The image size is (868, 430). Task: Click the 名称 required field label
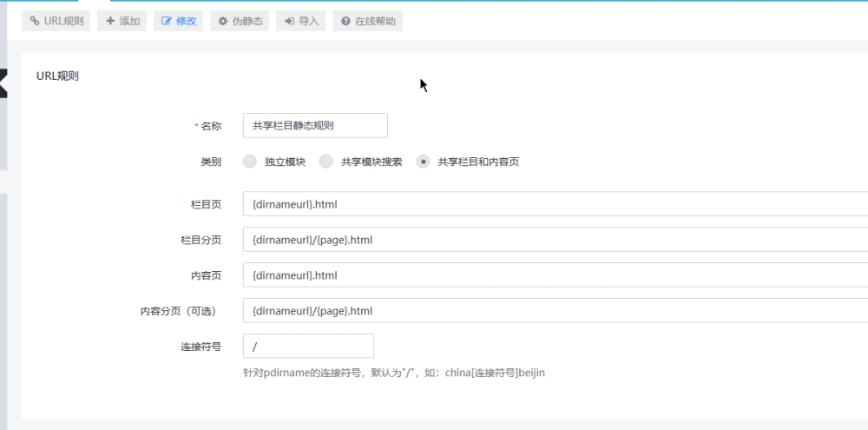point(210,126)
